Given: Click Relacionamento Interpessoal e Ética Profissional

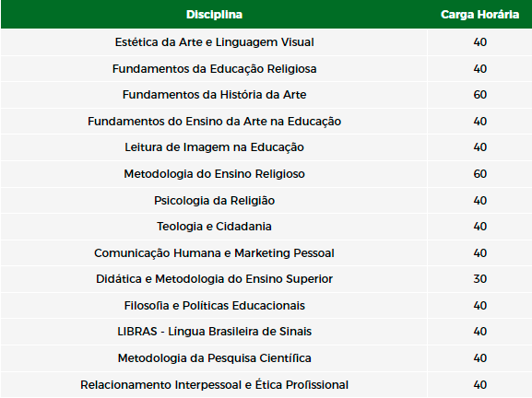Looking at the screenshot, I should pos(214,385).
